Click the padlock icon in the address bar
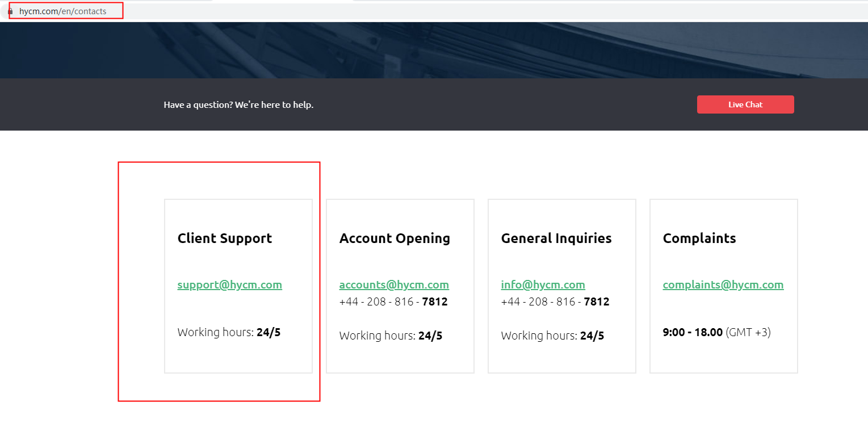This screenshot has width=868, height=423. (10, 11)
